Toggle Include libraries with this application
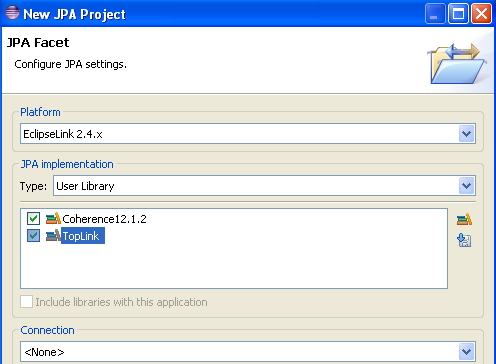496x364 pixels. pos(26,302)
